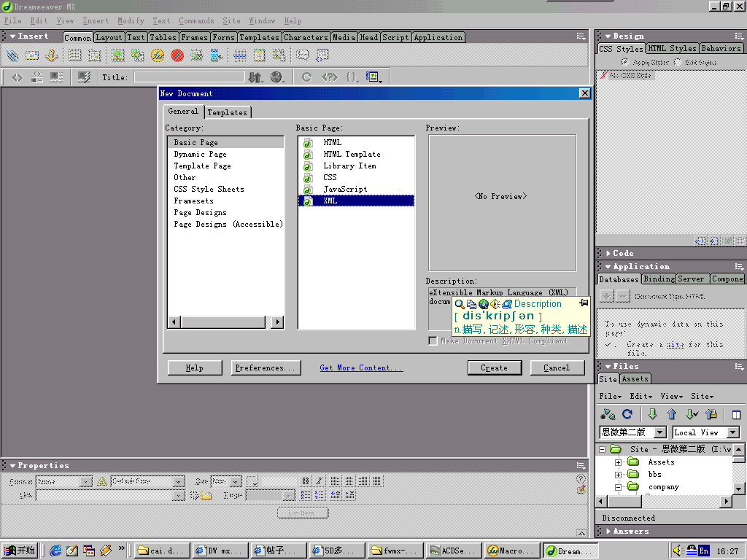
Task: Switch to the Templates tab in dialog
Action: (228, 112)
